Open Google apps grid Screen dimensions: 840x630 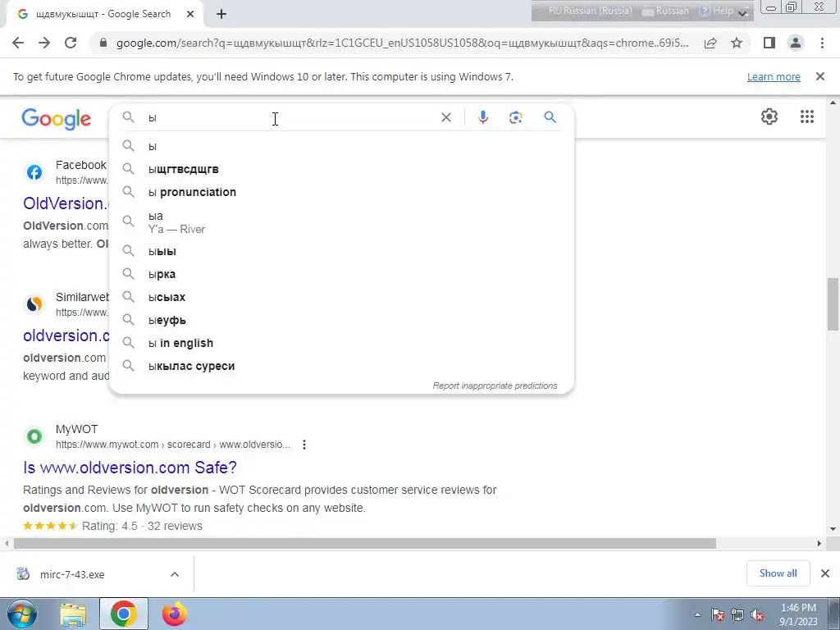pyautogui.click(x=807, y=116)
